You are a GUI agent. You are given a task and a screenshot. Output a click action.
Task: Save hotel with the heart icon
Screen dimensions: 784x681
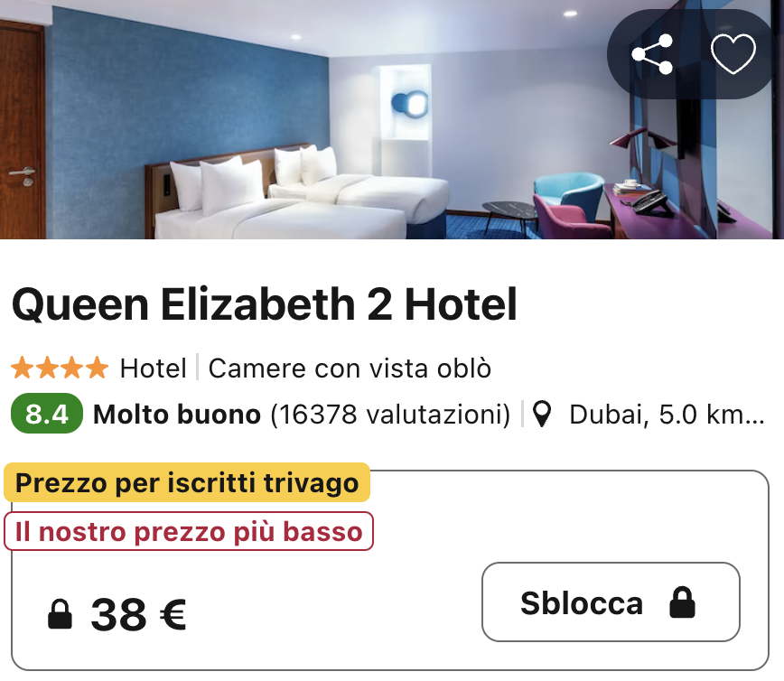pos(733,54)
